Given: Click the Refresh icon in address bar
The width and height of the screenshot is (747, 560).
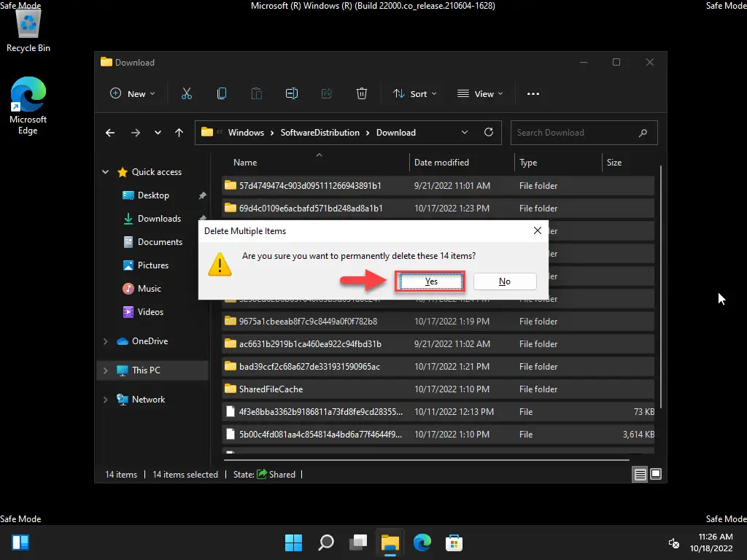Looking at the screenshot, I should pos(488,133).
